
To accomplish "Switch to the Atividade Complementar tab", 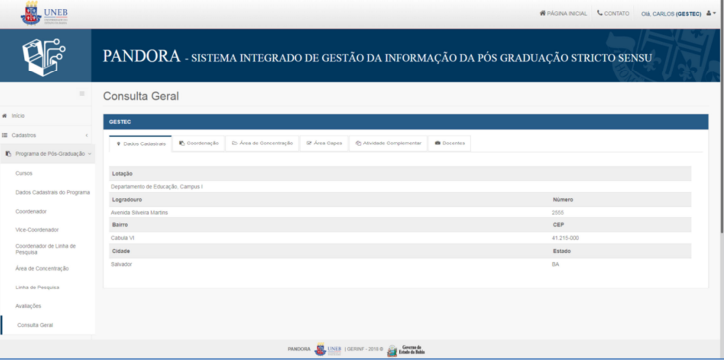I will coord(388,143).
